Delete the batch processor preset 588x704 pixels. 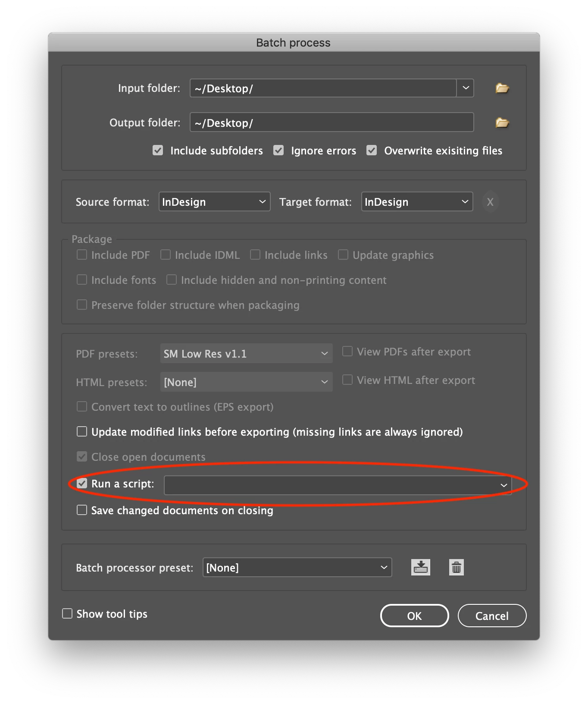click(457, 567)
